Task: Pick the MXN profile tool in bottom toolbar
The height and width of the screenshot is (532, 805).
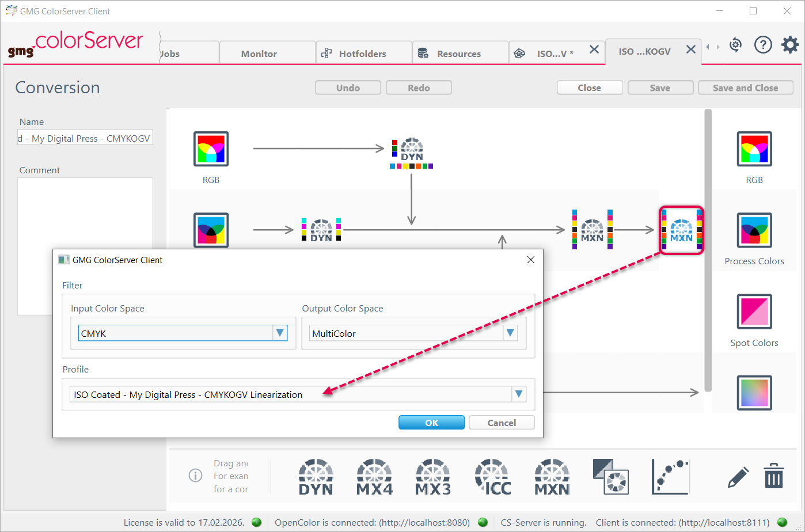Action: pos(552,477)
